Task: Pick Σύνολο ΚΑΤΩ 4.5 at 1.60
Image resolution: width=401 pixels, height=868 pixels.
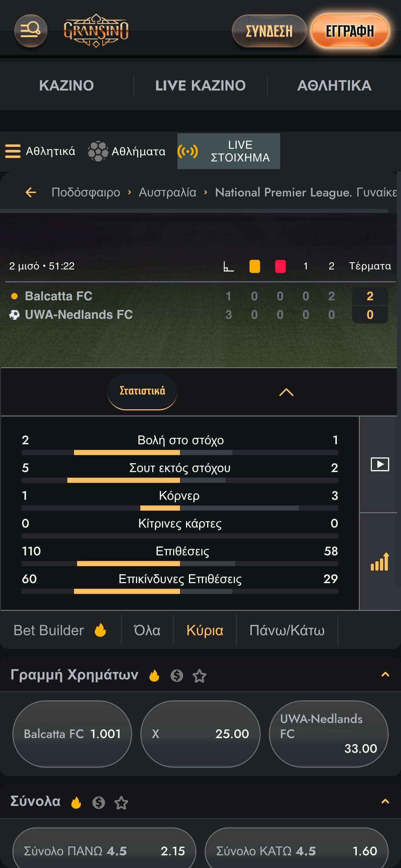Action: pos(296,851)
